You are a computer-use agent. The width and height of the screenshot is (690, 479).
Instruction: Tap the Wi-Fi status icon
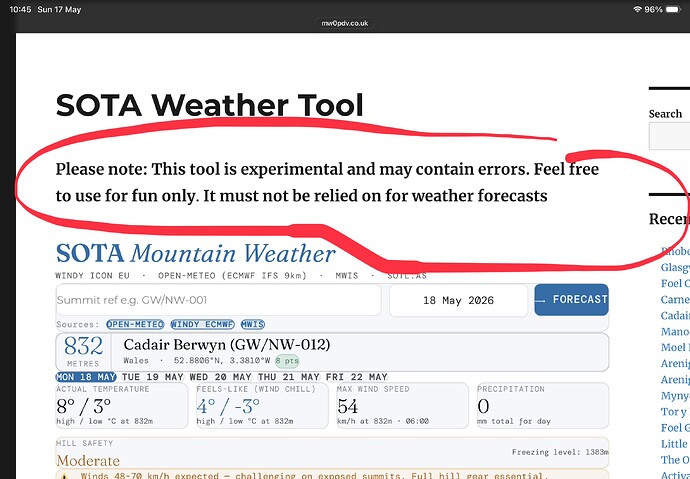(x=637, y=9)
